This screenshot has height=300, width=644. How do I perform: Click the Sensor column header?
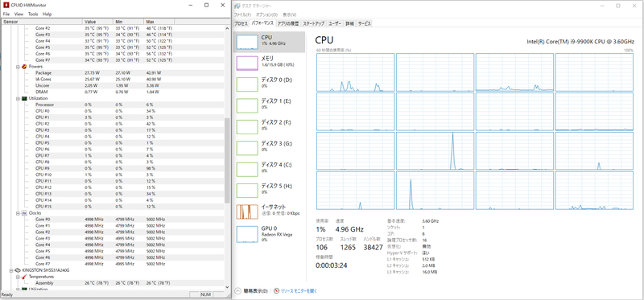point(42,22)
